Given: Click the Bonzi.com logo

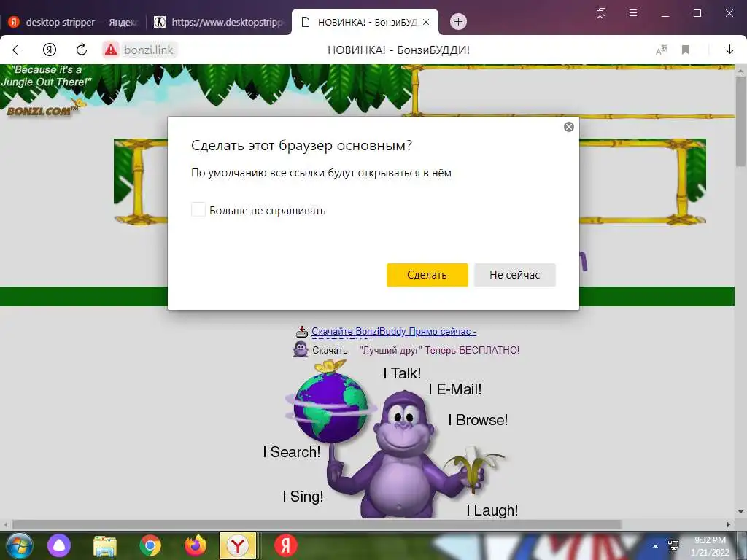Looking at the screenshot, I should [42, 110].
